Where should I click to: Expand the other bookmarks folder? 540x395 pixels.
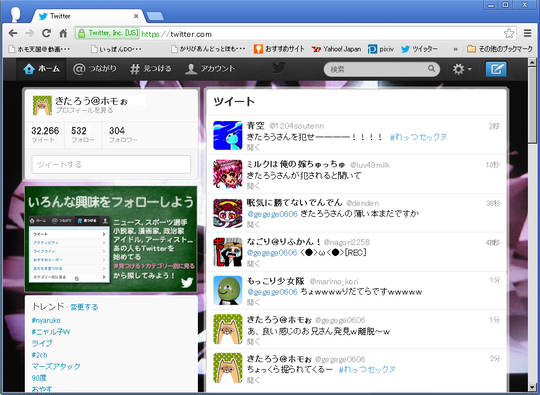tap(500, 49)
